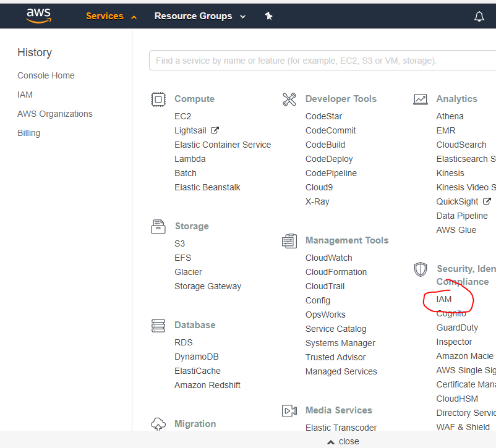Open GuardDuty
Image resolution: width=496 pixels, height=448 pixels.
coord(457,328)
